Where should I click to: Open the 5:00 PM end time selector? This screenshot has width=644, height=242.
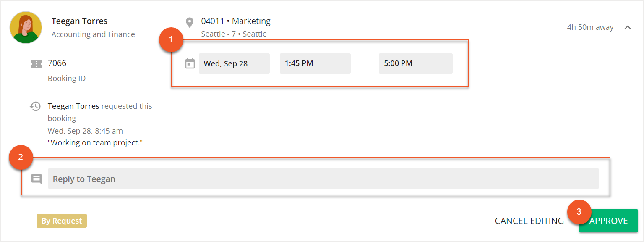click(x=415, y=63)
